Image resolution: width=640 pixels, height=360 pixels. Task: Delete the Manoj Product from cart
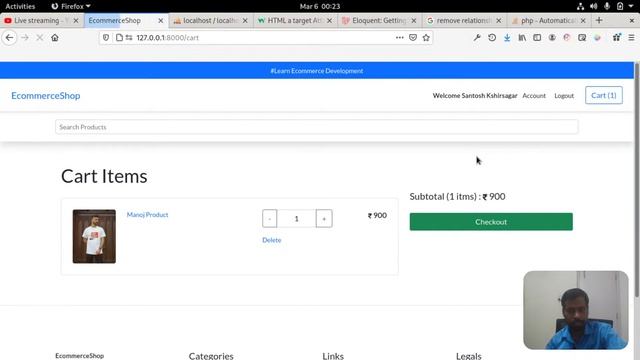coord(271,240)
